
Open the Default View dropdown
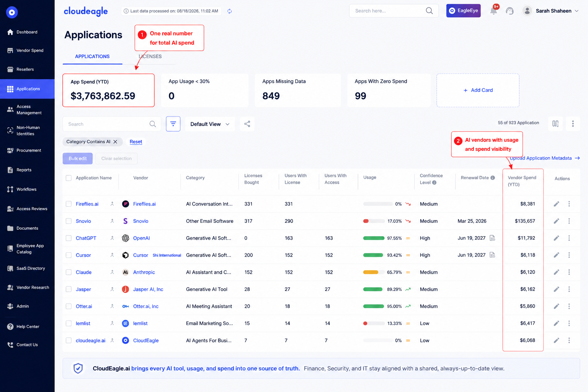[210, 124]
